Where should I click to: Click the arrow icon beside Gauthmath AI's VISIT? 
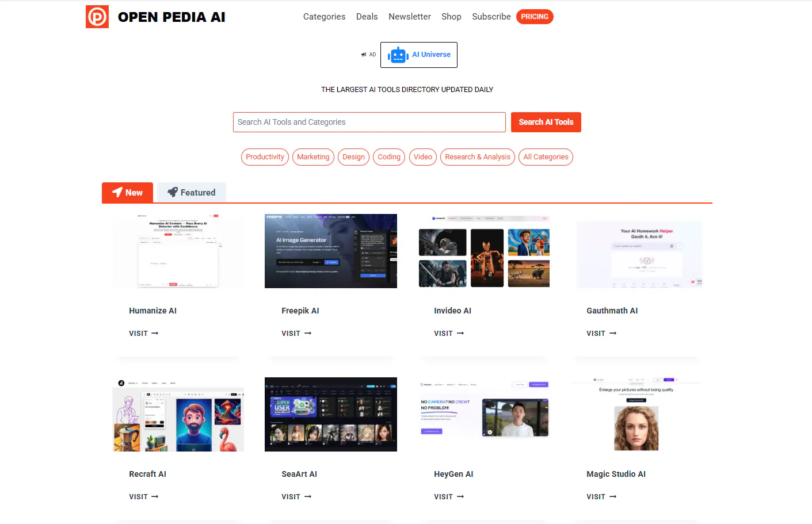(x=613, y=334)
